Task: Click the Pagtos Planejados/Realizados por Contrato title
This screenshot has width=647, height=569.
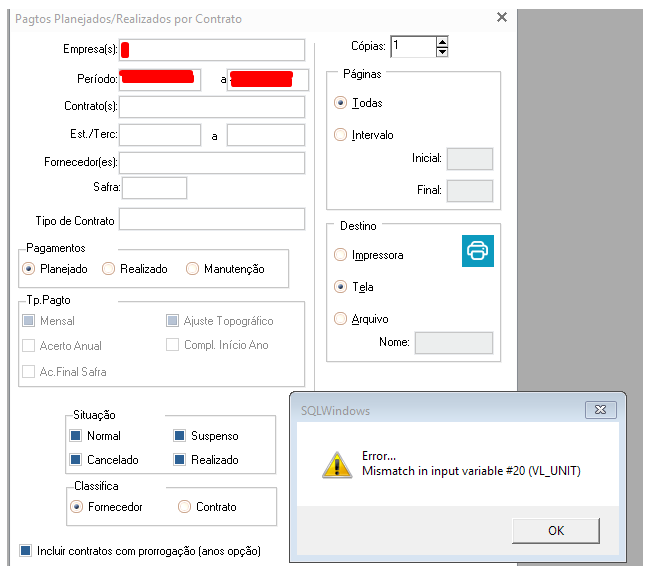Action: tap(128, 19)
